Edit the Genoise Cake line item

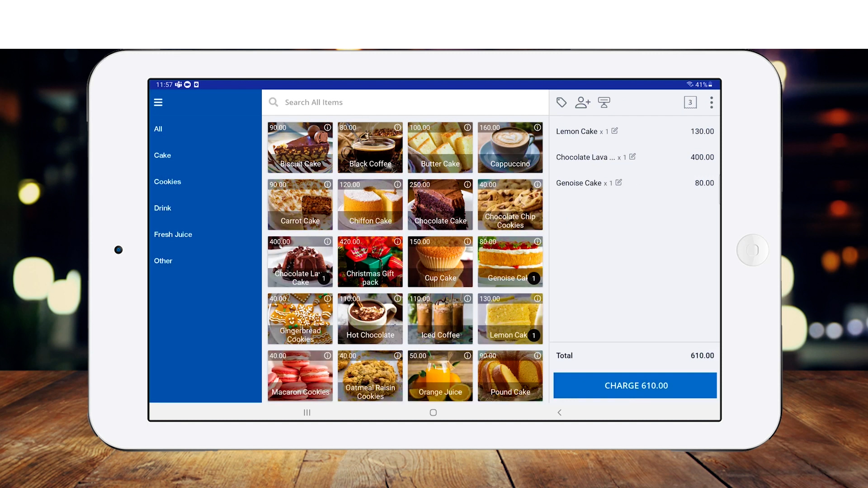(x=619, y=183)
